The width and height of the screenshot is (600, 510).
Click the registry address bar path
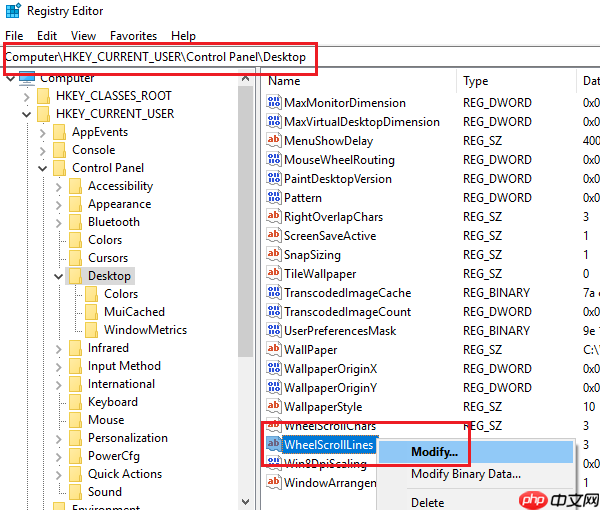(155, 57)
